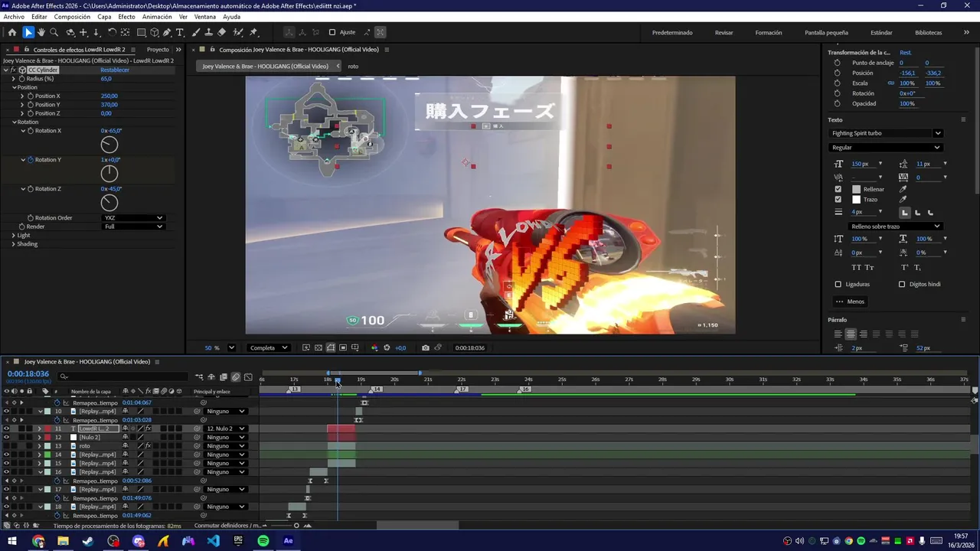980x551 pixels.
Task: Open the Regular font style dropdown
Action: click(886, 148)
